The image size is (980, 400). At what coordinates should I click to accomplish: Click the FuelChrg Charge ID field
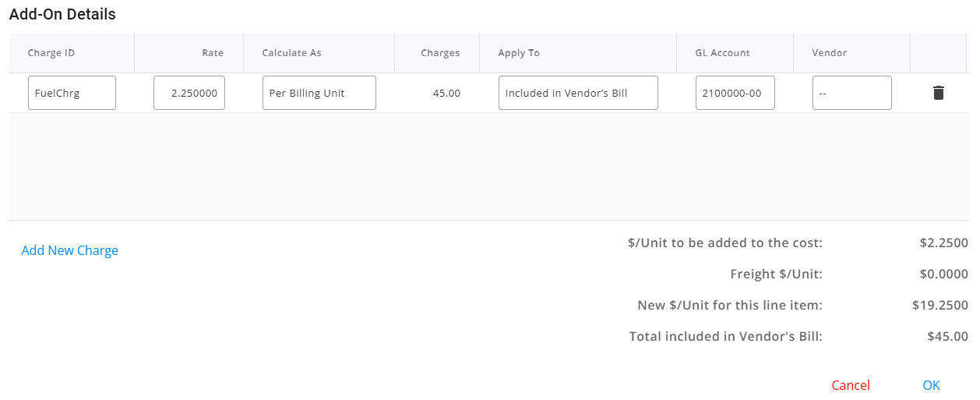[72, 93]
